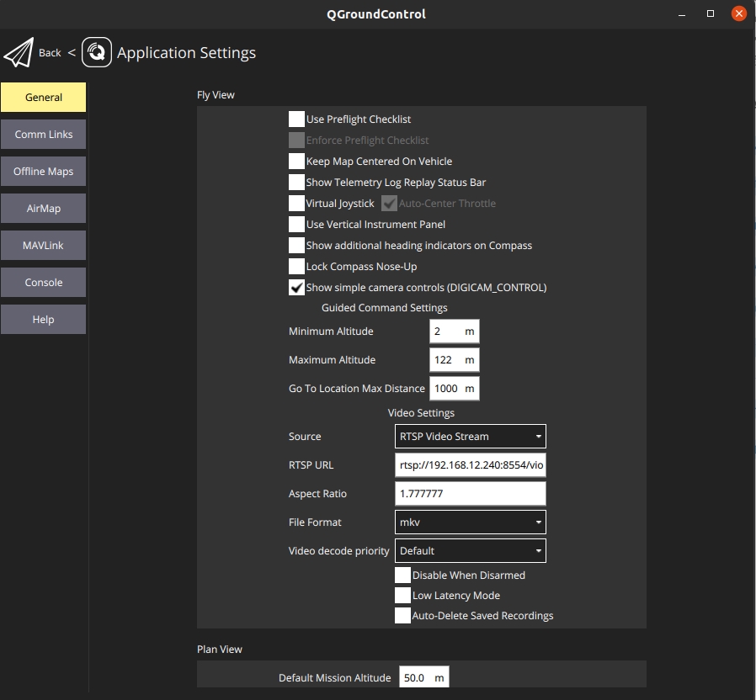Click the paper plane Back icon
The width and height of the screenshot is (756, 700).
click(x=18, y=53)
